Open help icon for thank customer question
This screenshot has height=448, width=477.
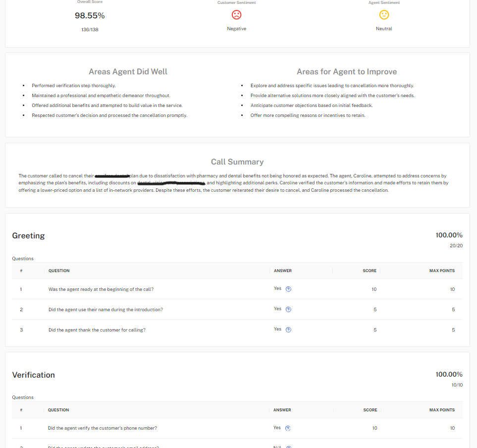tap(289, 330)
